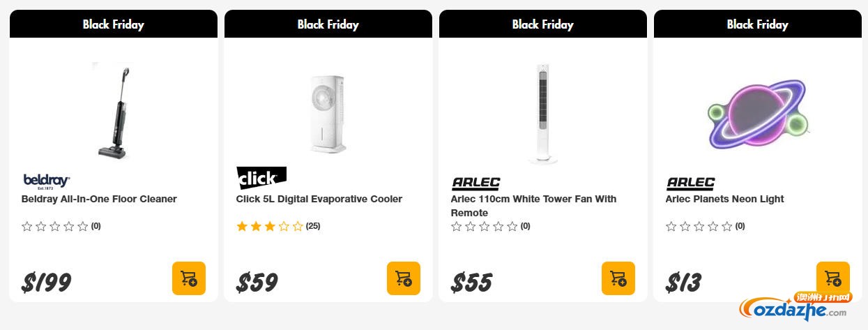
Task: Open Click 5L Digital Evaporative Cooler link
Action: pos(319,199)
